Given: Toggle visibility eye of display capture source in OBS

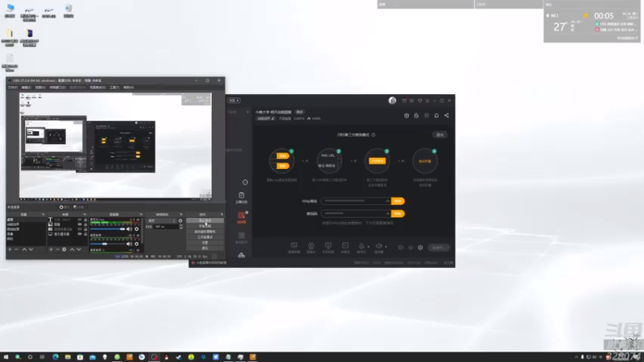Looking at the screenshot, I should (x=80, y=234).
